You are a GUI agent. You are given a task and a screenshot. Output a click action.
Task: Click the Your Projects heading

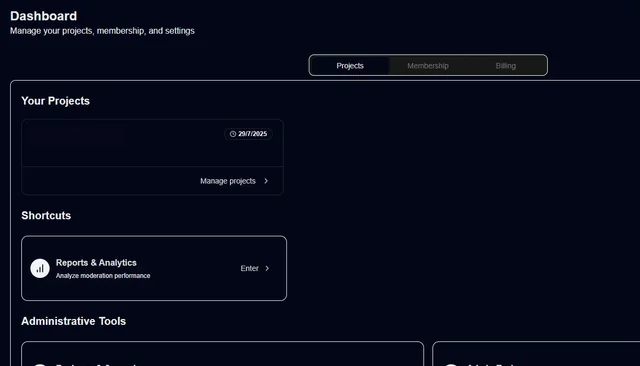pyautogui.click(x=56, y=101)
